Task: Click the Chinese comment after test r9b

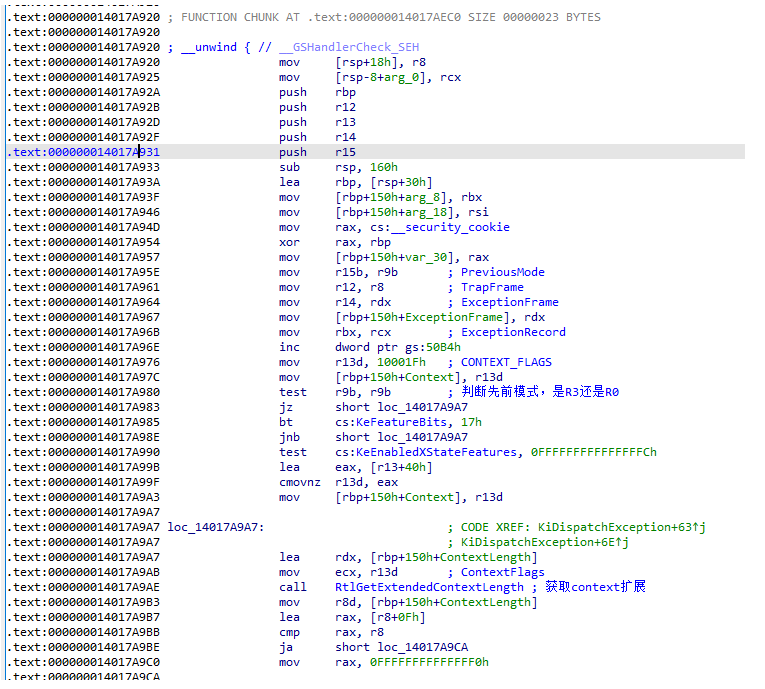Action: point(540,392)
